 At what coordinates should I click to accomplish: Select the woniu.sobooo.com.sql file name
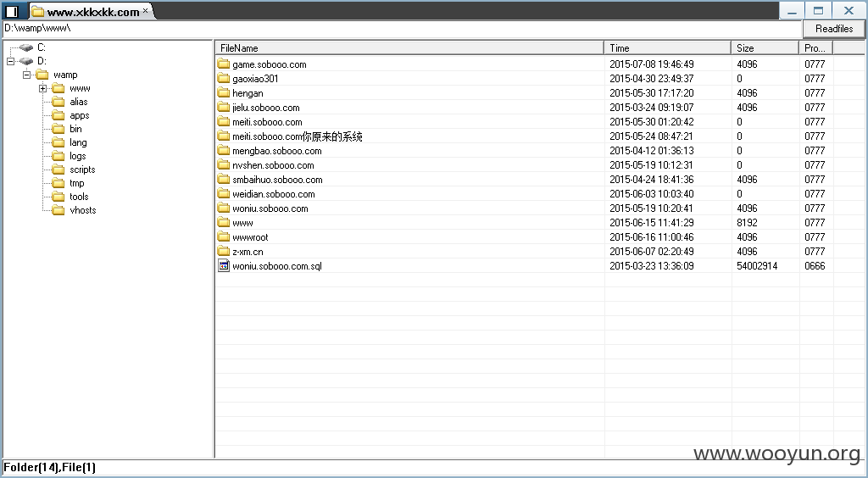click(277, 266)
